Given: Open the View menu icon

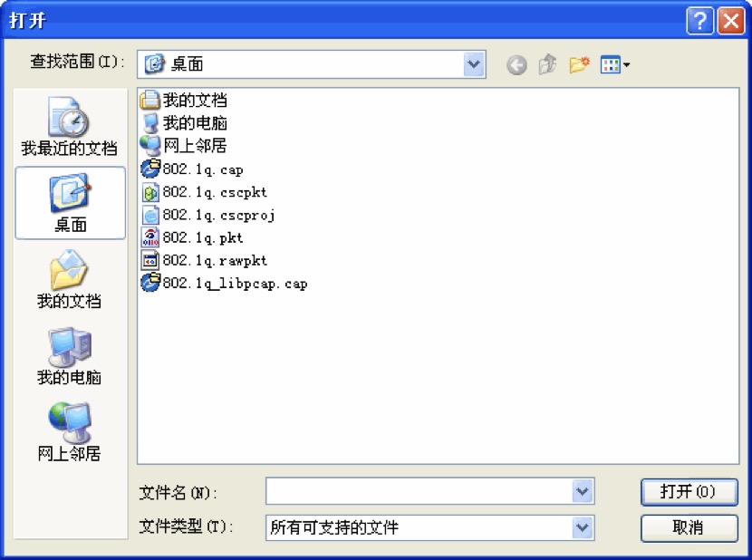Looking at the screenshot, I should [x=614, y=65].
